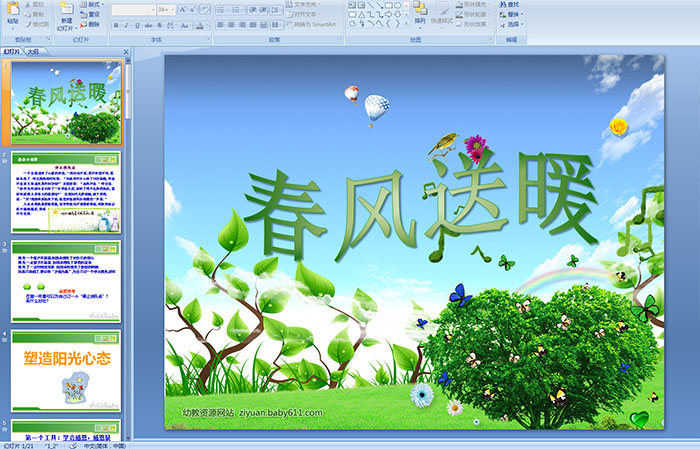Click the shape fill color button
Viewport: 700px width, 449px height.
pos(473,4)
